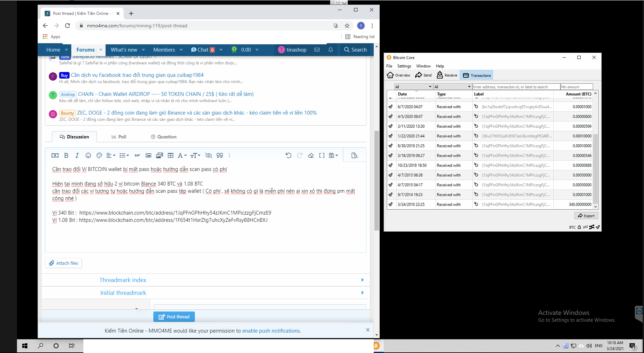
Task: Open the drafts save dropdown
Action: (x=333, y=156)
